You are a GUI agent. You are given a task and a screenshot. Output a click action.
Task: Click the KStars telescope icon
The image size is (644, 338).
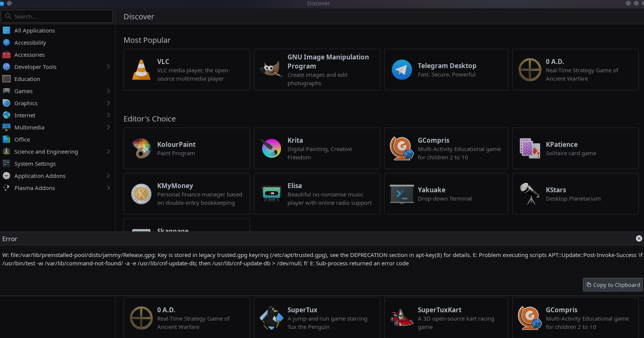point(530,194)
